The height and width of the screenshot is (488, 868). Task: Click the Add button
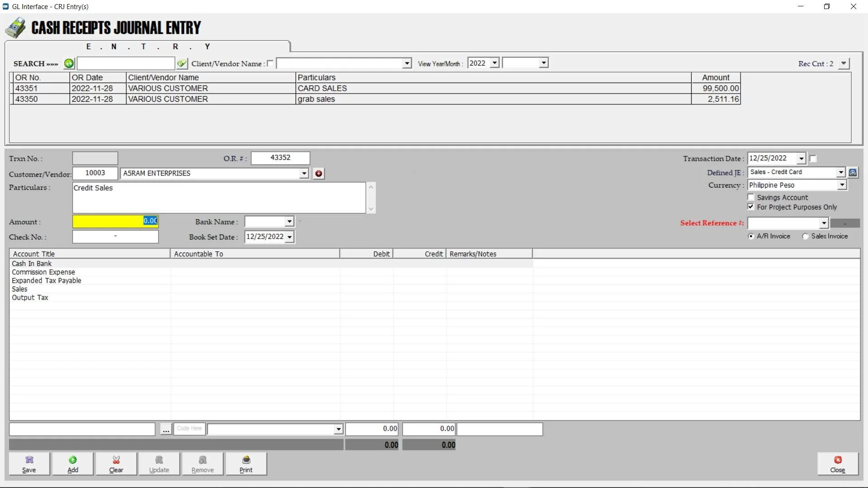point(73,464)
